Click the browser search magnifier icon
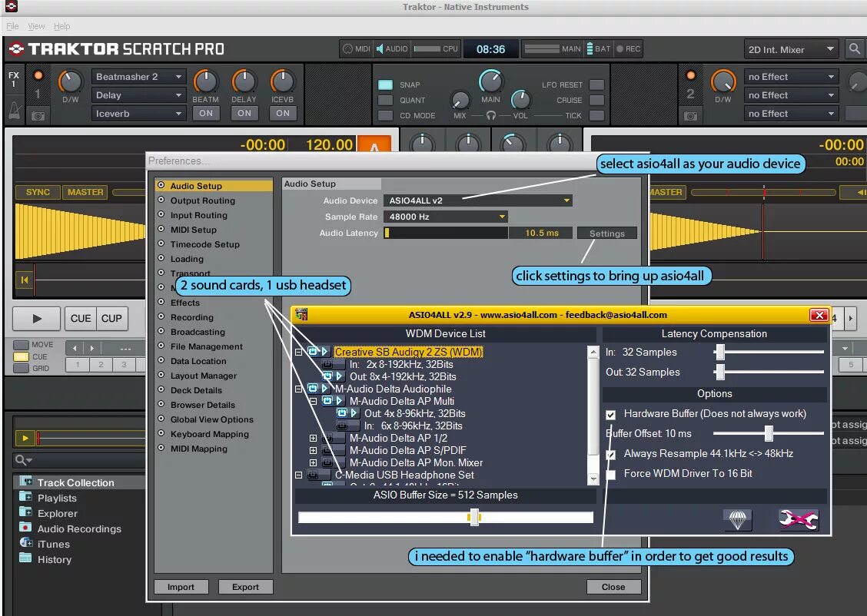 pos(22,459)
